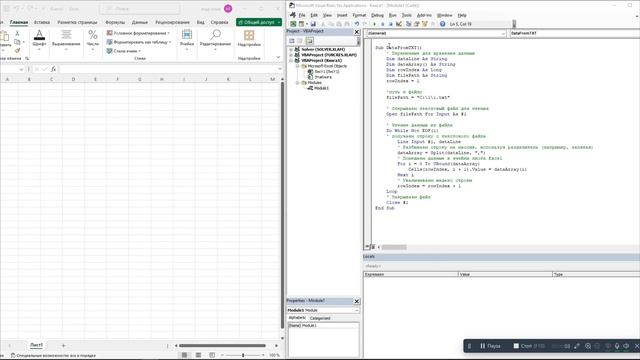Click the Break pause icon in VBA toolbar
Viewport: 640px width, 360px height.
coord(382,24)
